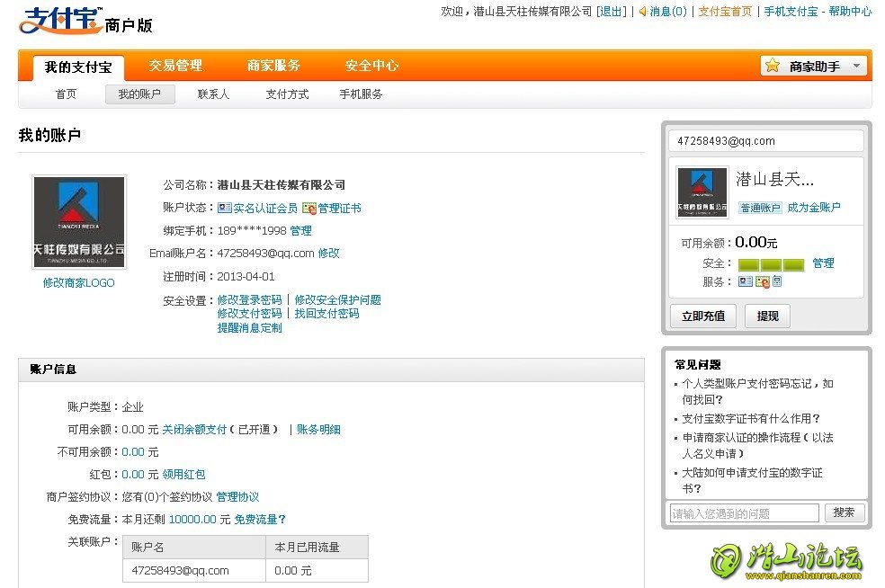This screenshot has height=588, width=885.
Task: Click the 成为金账户 link
Action: [814, 208]
